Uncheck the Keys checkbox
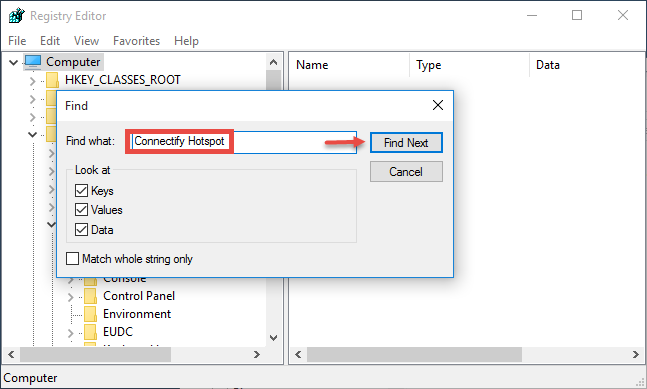The width and height of the screenshot is (647, 389). point(81,191)
